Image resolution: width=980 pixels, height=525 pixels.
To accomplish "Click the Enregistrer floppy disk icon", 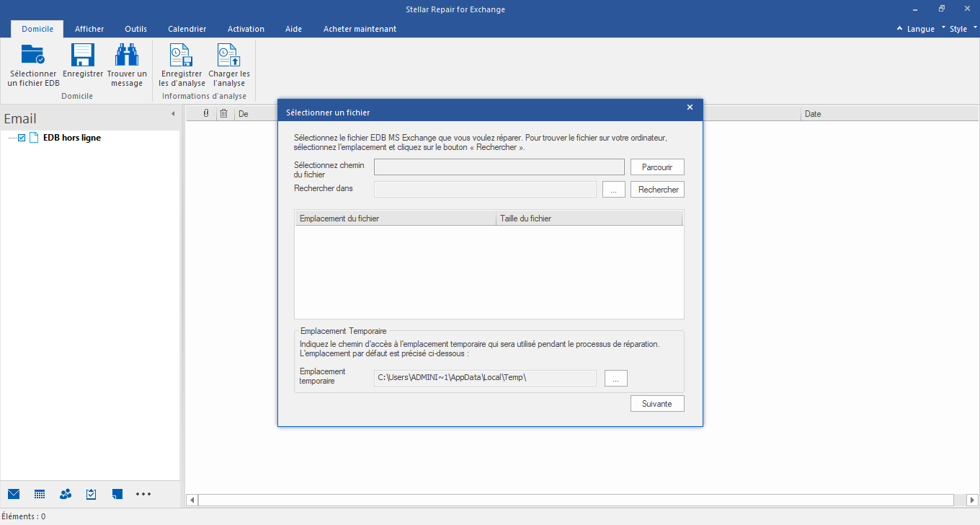I will [x=83, y=56].
